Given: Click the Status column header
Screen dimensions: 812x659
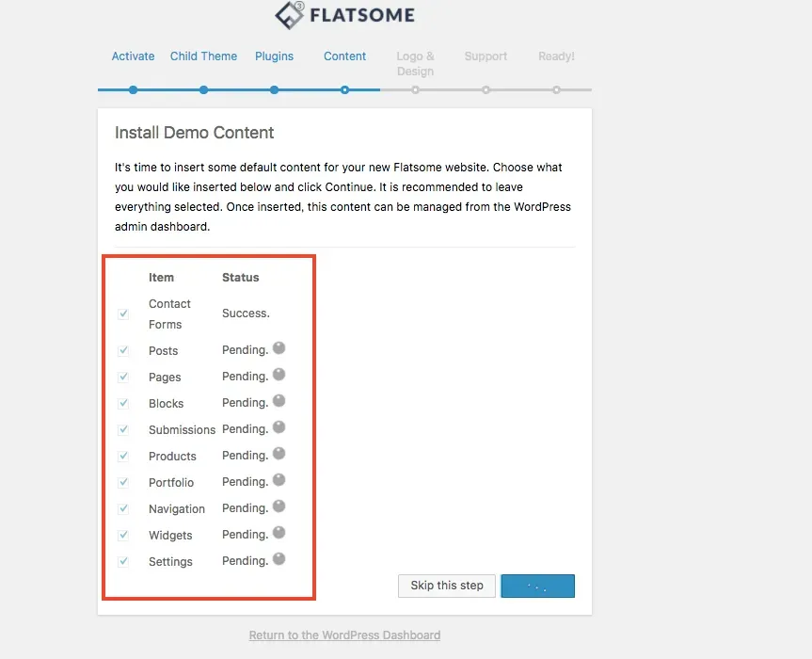Looking at the screenshot, I should point(240,278).
